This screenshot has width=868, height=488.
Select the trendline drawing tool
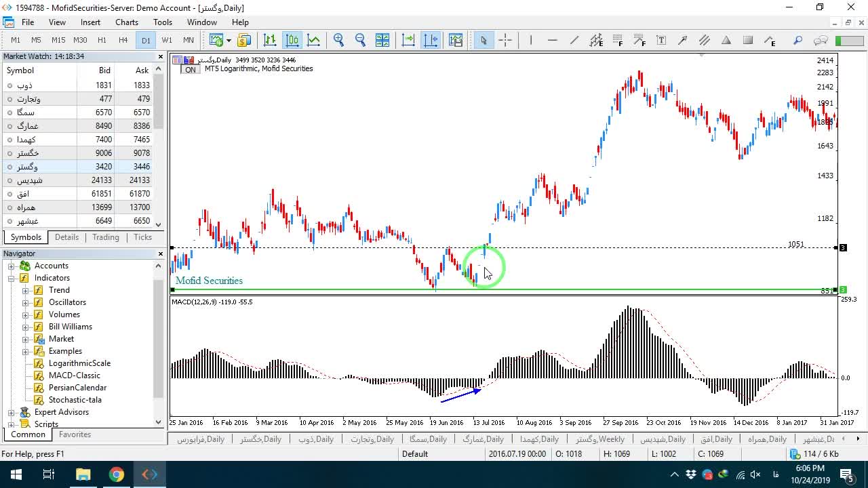point(574,40)
